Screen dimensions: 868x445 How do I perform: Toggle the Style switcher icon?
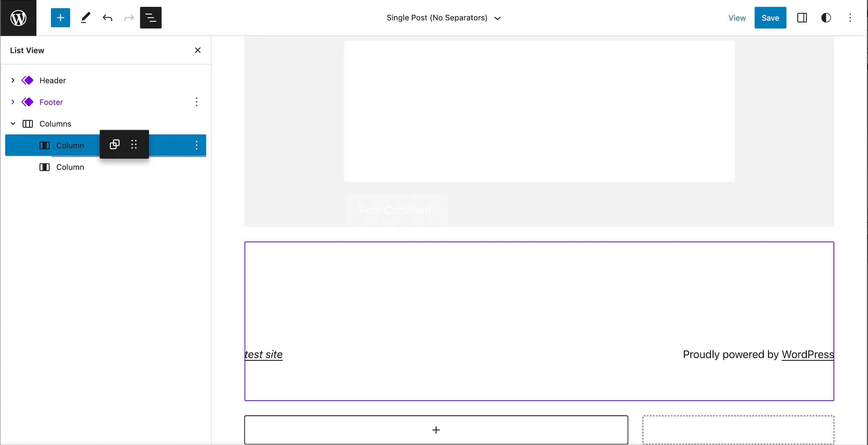click(825, 18)
